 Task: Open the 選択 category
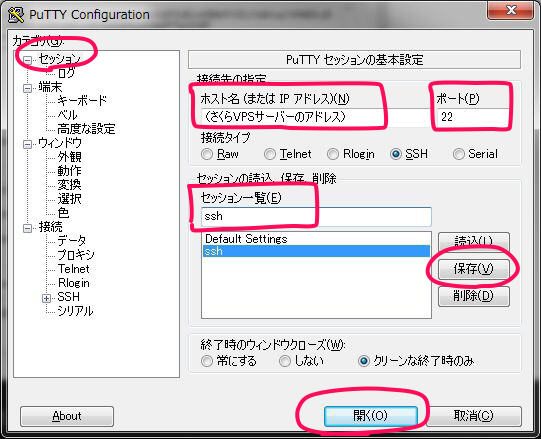(69, 199)
